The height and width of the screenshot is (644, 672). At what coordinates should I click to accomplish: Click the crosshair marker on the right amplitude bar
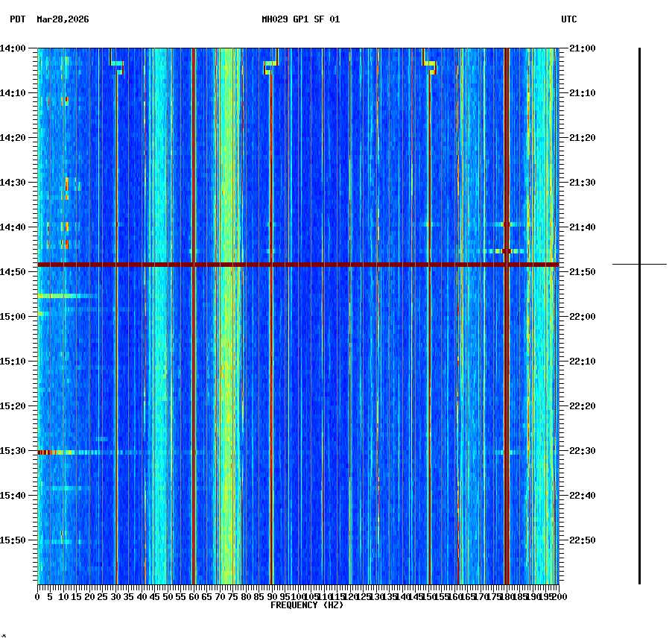639,262
